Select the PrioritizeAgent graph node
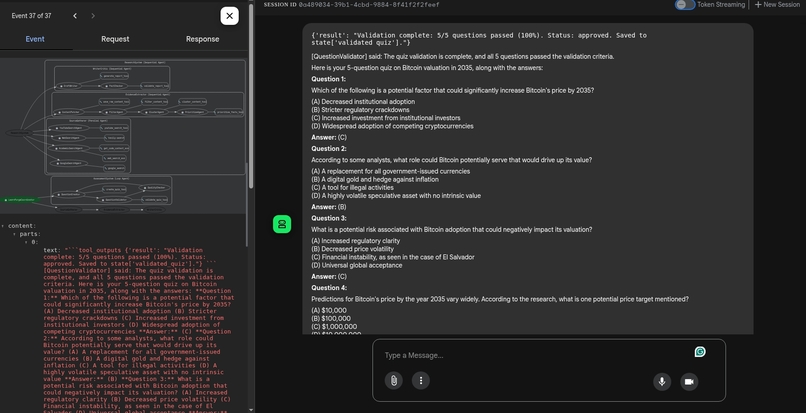The height and width of the screenshot is (413, 806). click(x=193, y=112)
